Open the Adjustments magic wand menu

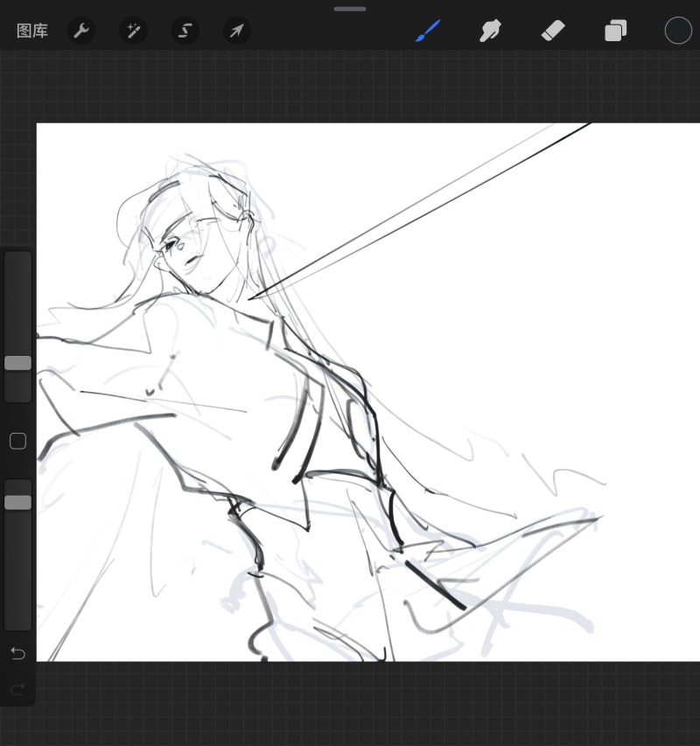(x=133, y=31)
